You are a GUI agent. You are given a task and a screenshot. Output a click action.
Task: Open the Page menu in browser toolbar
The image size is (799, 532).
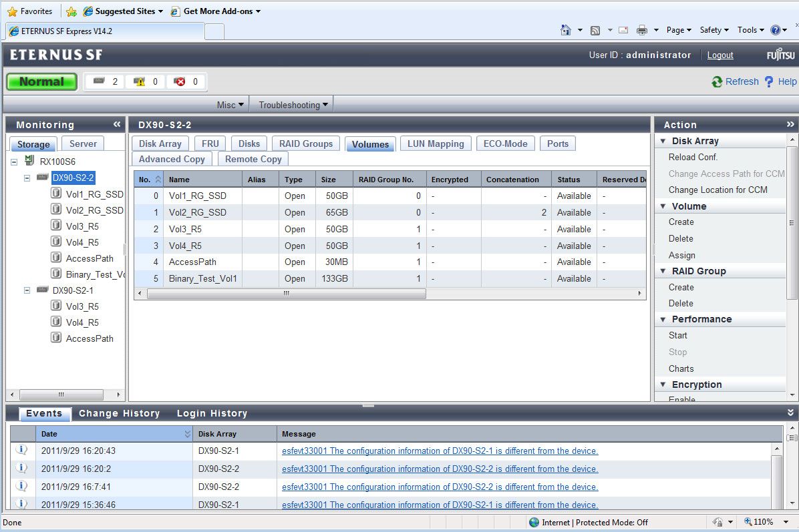679,30
